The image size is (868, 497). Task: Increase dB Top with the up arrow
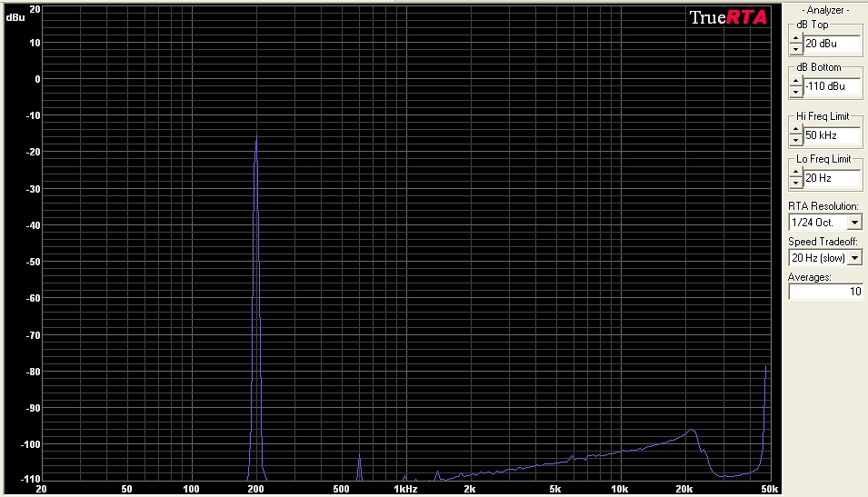(x=796, y=39)
